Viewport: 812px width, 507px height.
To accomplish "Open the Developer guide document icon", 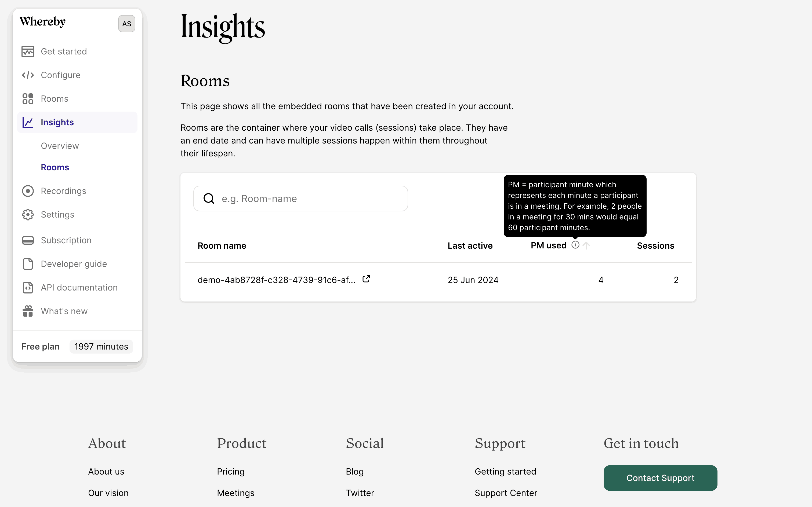I will [28, 264].
